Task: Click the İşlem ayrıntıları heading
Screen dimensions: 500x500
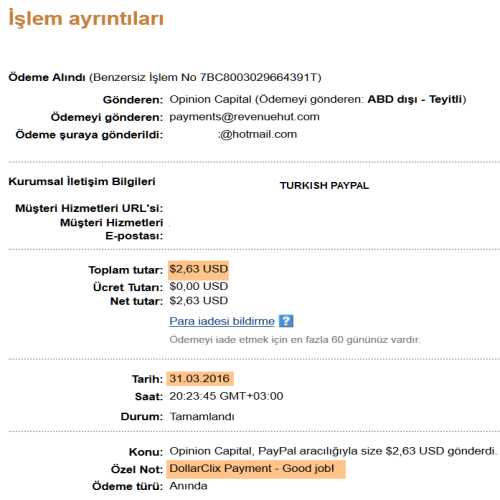Action: [86, 19]
